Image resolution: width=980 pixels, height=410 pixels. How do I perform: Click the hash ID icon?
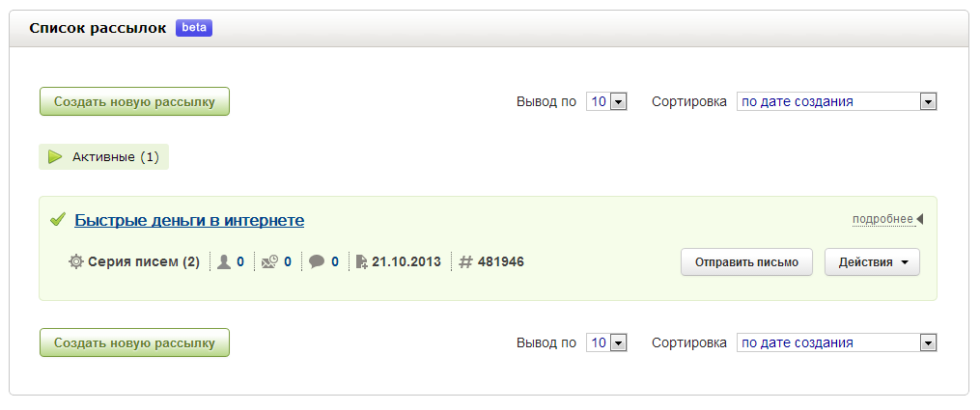point(464,261)
